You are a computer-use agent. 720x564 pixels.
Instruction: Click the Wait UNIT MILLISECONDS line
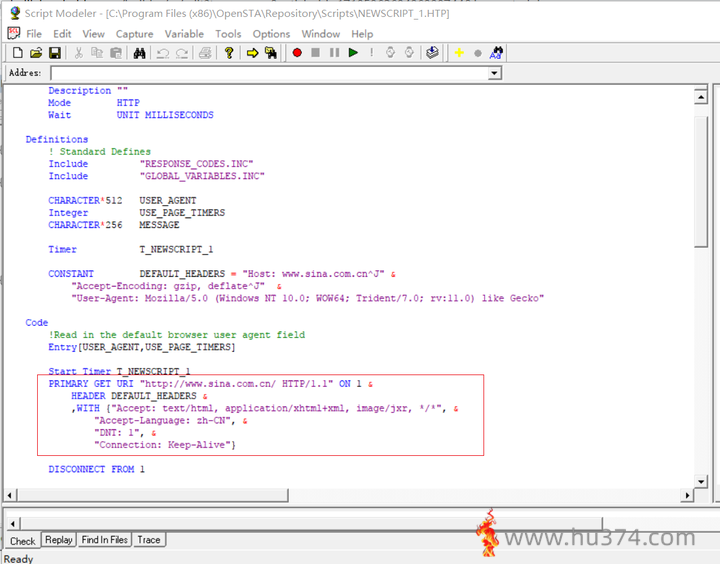coord(131,115)
